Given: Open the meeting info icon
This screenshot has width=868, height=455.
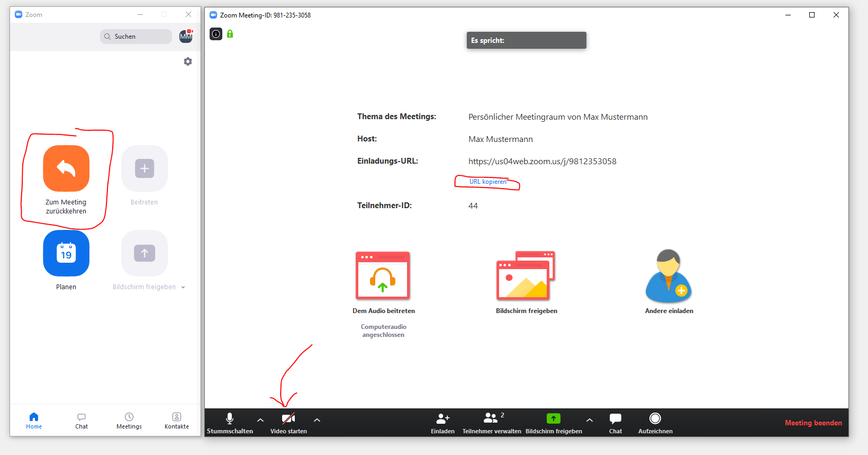Looking at the screenshot, I should pos(216,34).
